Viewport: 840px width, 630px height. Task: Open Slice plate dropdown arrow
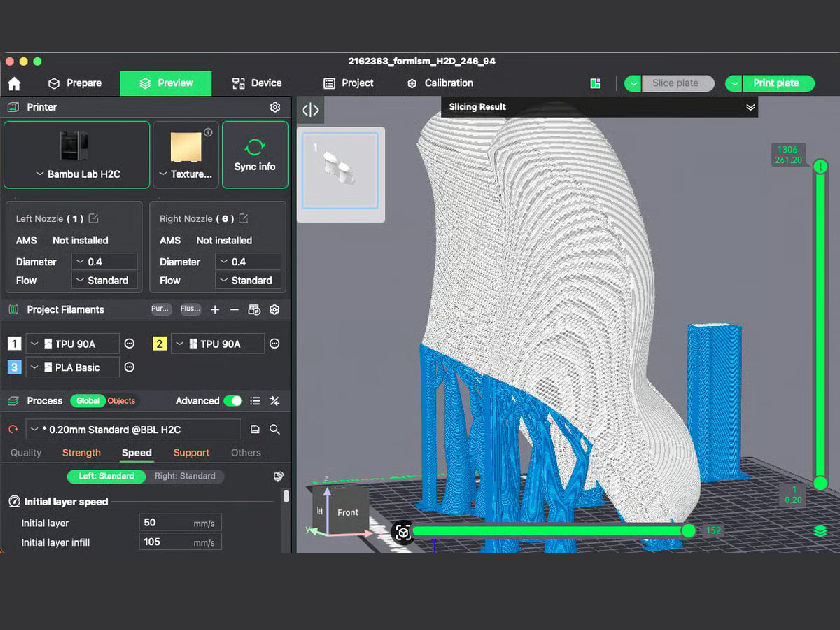pyautogui.click(x=633, y=83)
